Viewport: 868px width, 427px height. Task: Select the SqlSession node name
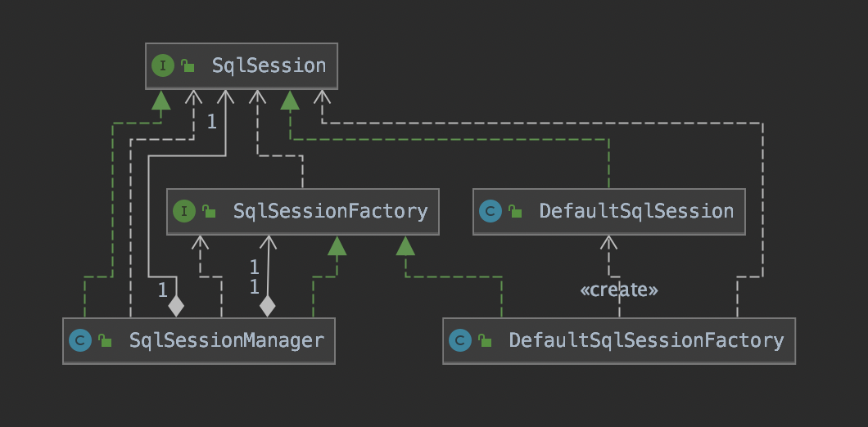point(269,65)
